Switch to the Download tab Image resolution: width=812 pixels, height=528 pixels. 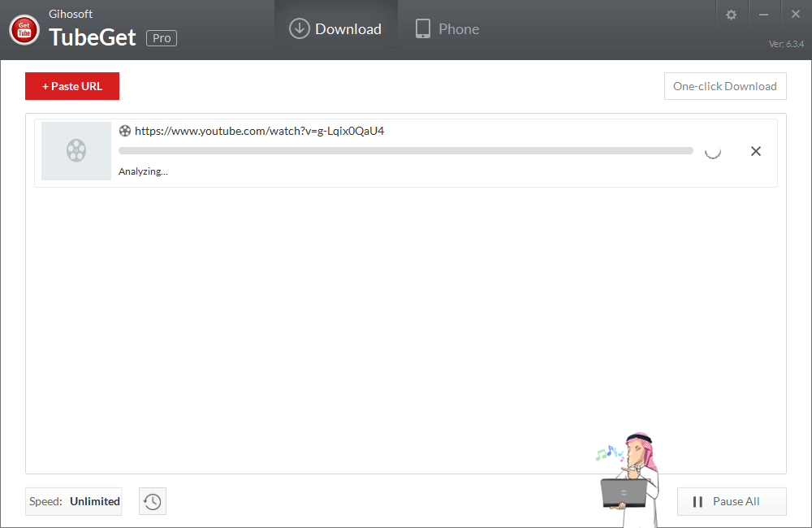(x=335, y=29)
